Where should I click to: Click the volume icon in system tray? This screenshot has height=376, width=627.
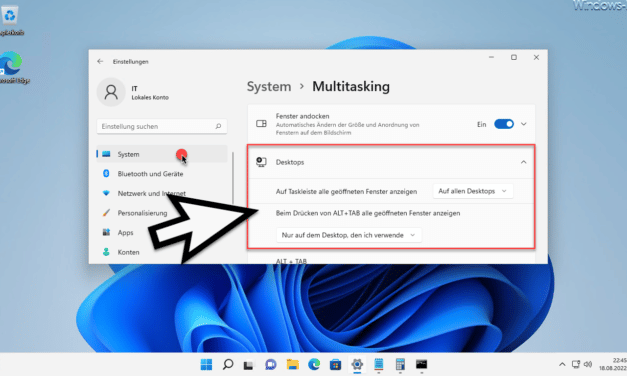(x=587, y=364)
